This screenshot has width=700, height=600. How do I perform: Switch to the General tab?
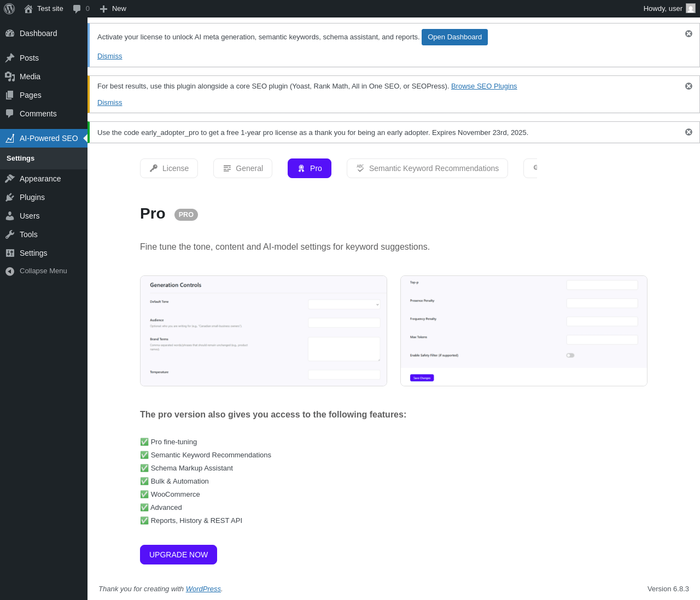(243, 168)
